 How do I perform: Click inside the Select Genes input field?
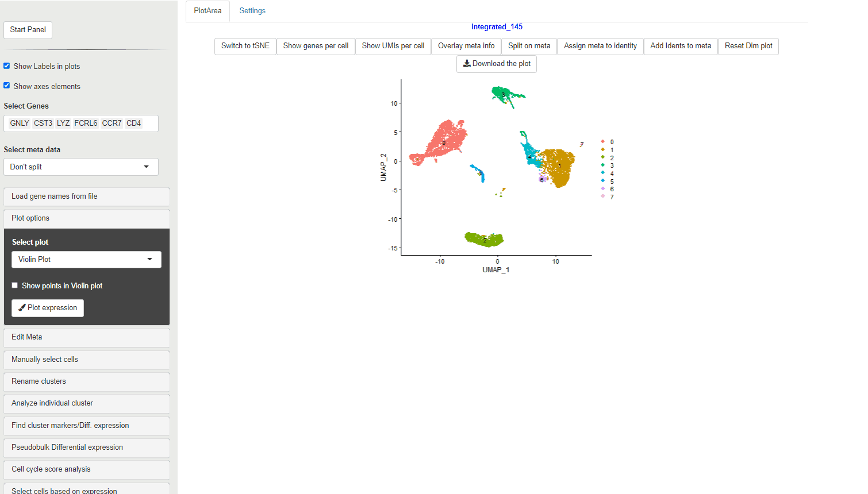149,123
